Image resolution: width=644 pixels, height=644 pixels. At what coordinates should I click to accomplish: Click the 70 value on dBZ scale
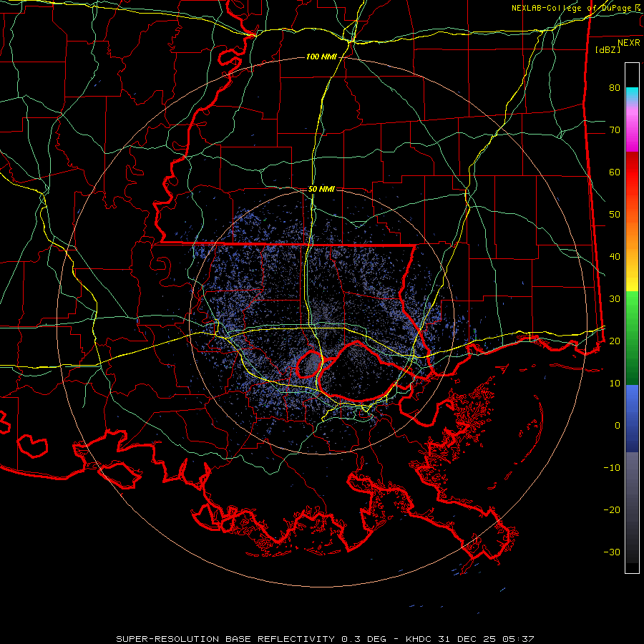tap(615, 130)
